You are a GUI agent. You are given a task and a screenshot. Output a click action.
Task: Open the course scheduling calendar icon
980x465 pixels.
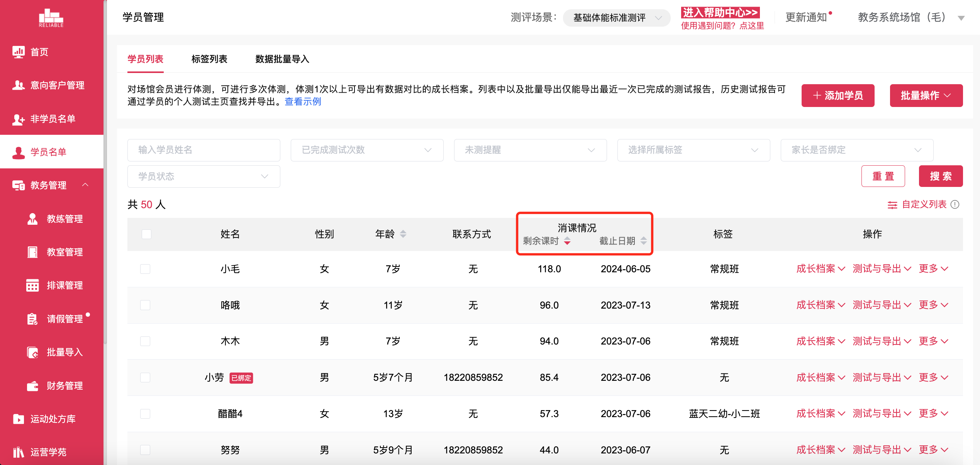point(32,285)
